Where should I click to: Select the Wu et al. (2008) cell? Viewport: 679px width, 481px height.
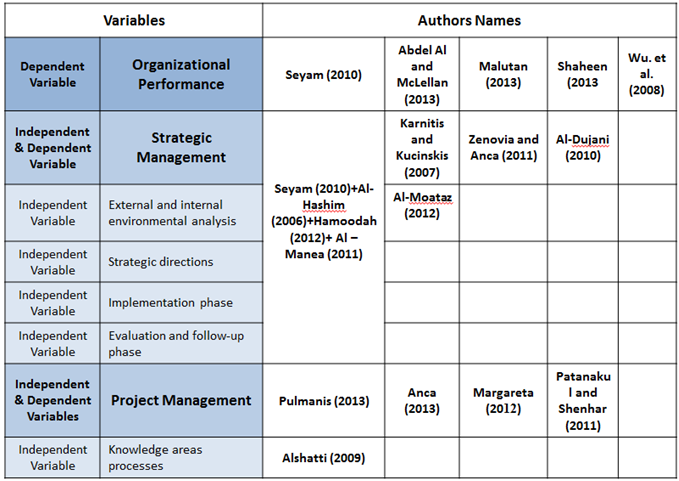(x=646, y=75)
